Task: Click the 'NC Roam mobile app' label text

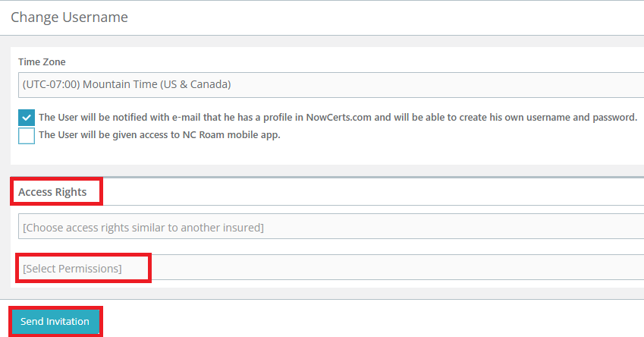Action: click(x=159, y=135)
